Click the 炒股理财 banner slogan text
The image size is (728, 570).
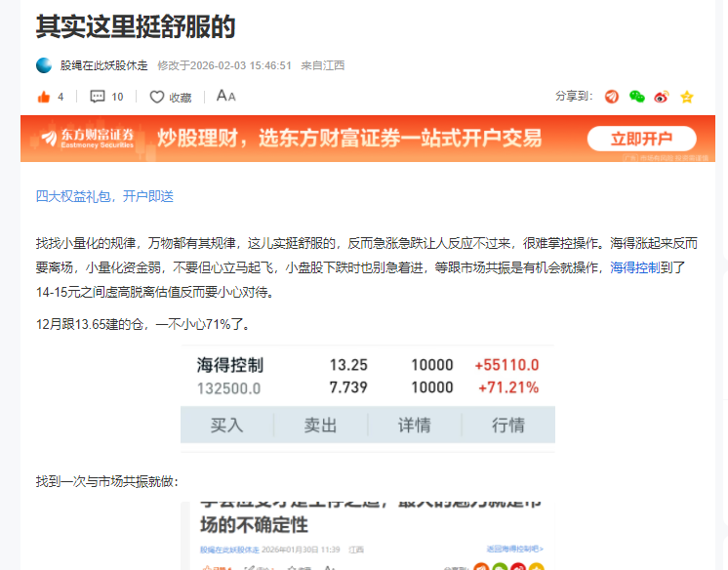(x=349, y=138)
